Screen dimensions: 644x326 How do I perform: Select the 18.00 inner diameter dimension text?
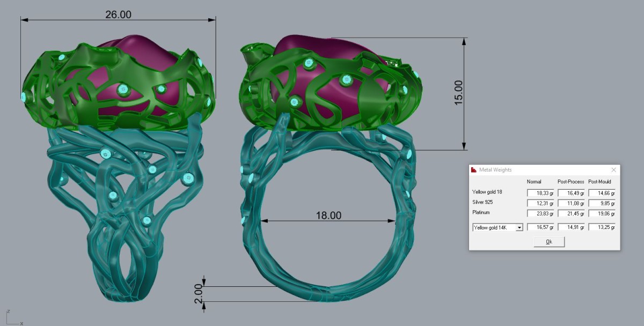click(x=328, y=216)
